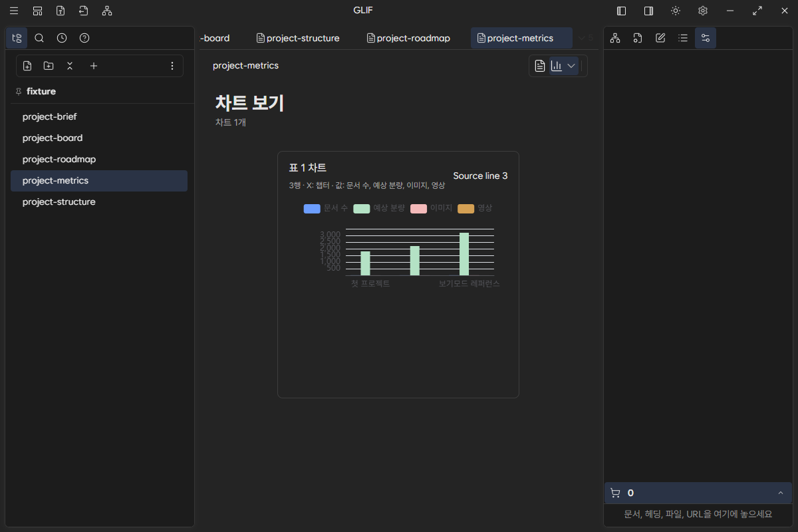This screenshot has width=798, height=532.
Task: Open project-brief in the file tree
Action: [99, 116]
